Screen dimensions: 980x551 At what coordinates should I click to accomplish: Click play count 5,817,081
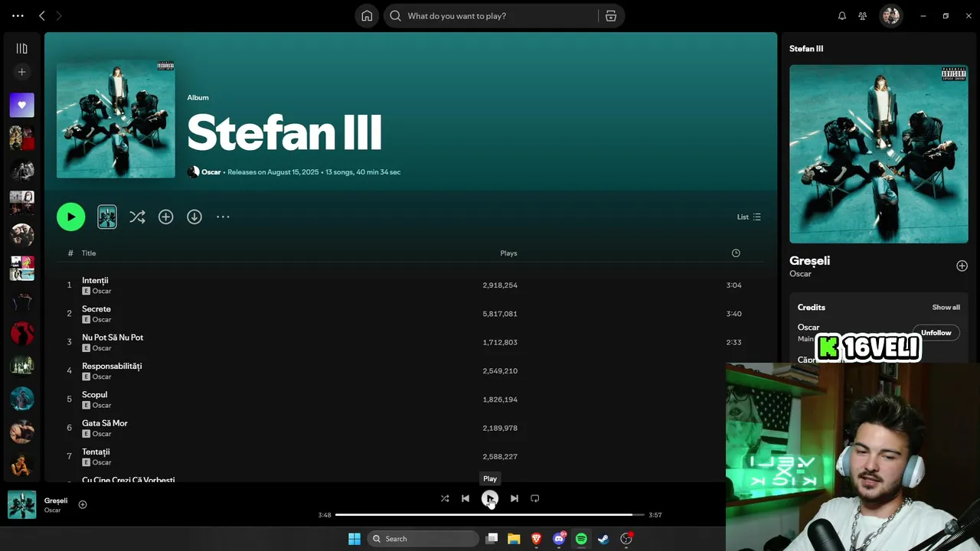point(500,314)
